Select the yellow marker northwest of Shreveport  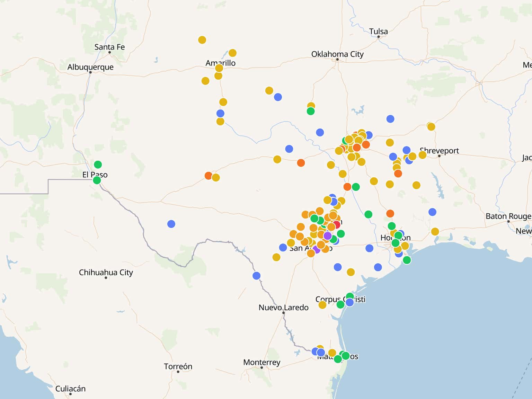(x=431, y=126)
